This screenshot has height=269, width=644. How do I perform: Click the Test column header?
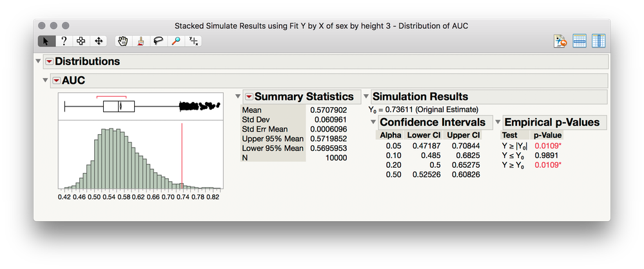(510, 135)
